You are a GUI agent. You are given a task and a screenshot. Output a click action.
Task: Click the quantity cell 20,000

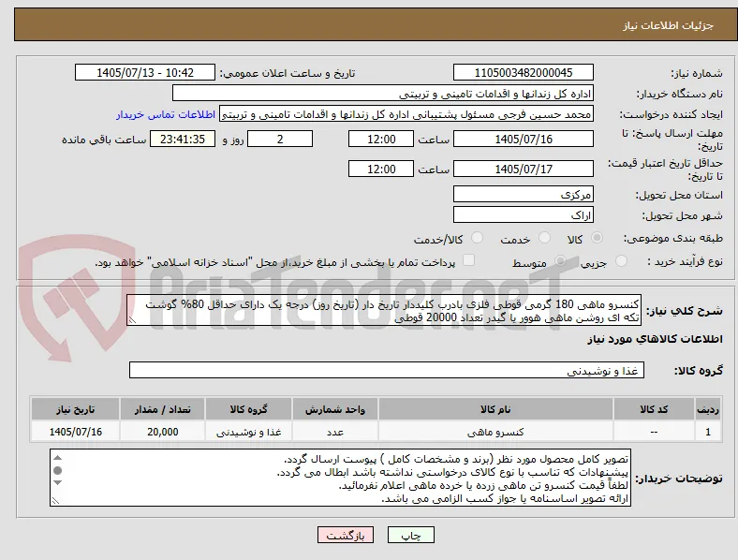[x=162, y=432]
